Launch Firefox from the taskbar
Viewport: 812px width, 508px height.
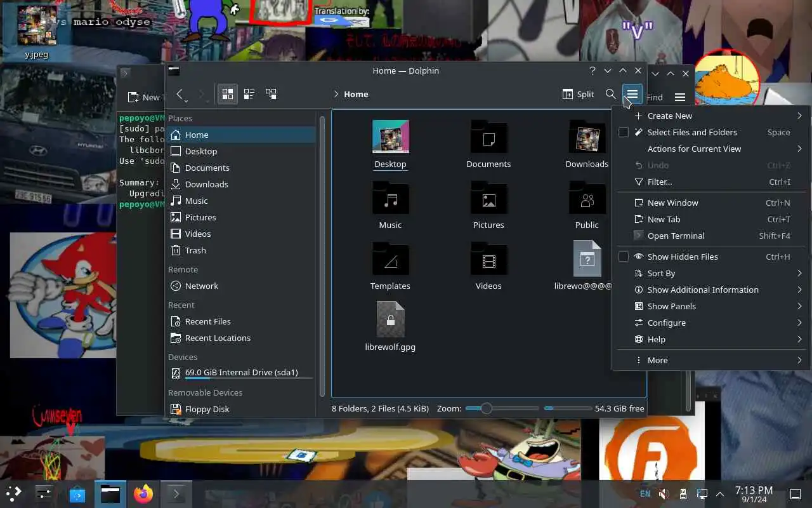coord(143,493)
